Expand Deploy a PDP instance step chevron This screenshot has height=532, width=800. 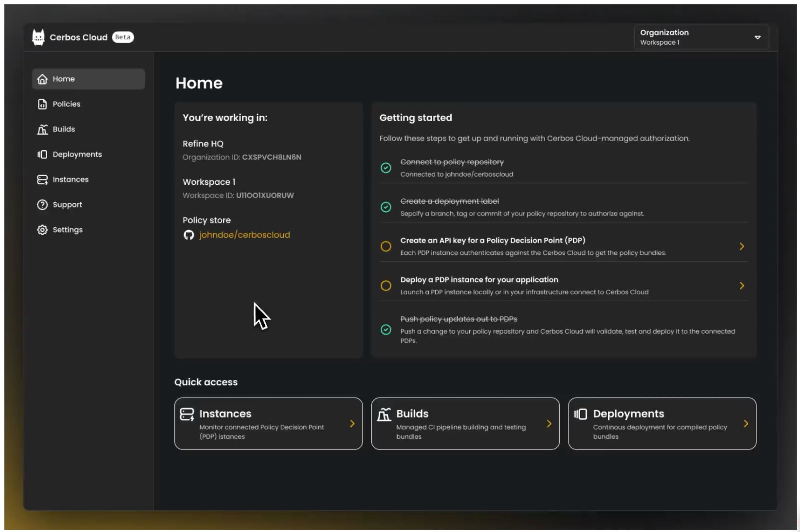click(x=742, y=286)
